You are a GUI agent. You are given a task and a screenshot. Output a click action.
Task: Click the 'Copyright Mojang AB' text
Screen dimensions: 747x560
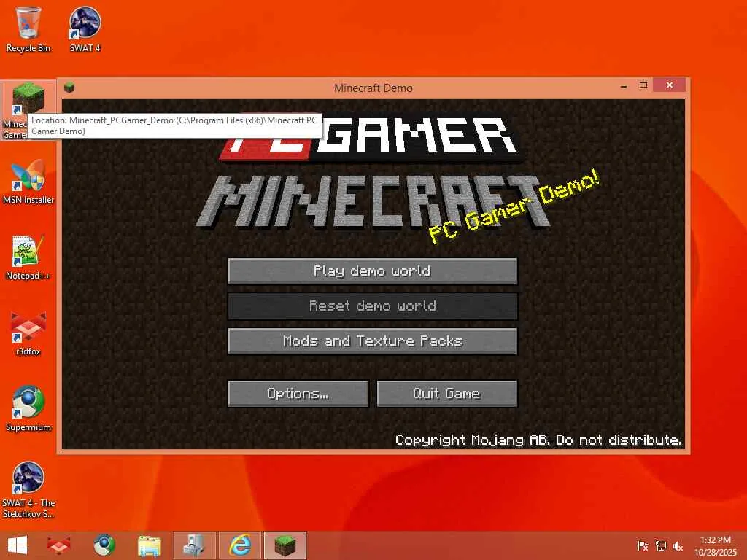tap(538, 440)
